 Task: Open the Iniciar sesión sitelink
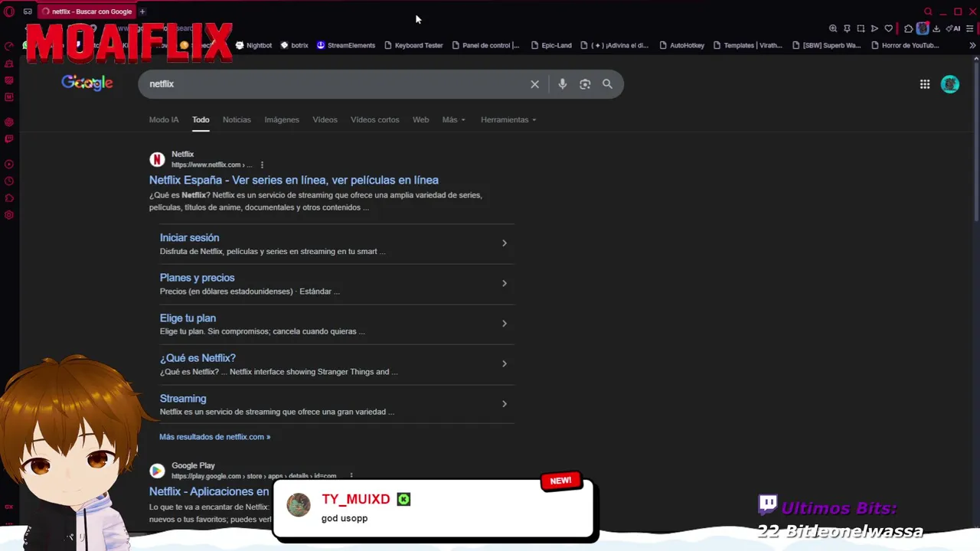189,238
